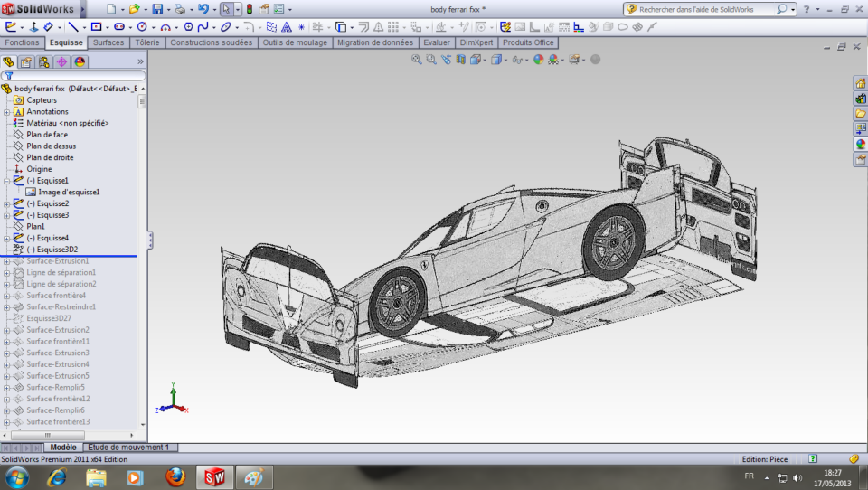
Task: Click the Save floppy disk icon
Action: [157, 9]
